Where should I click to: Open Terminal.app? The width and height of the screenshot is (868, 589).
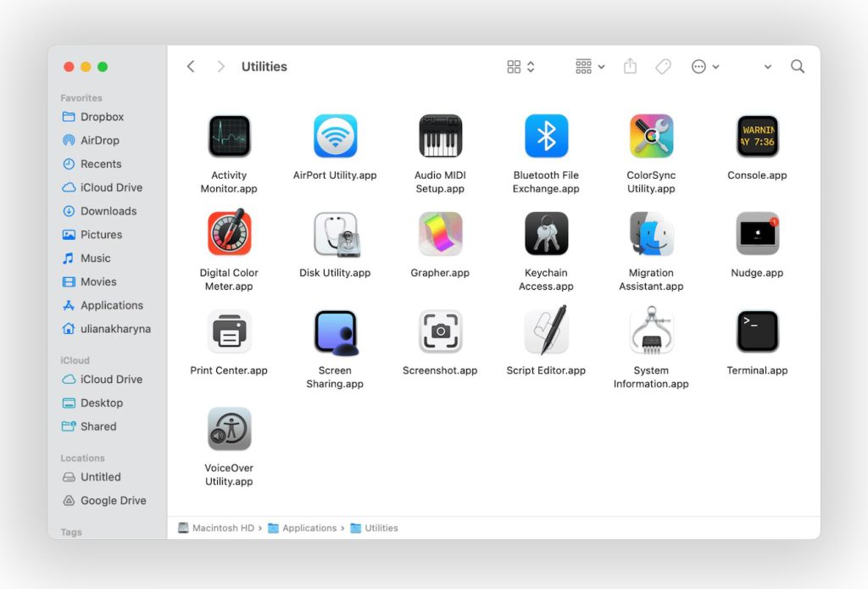[x=757, y=331]
